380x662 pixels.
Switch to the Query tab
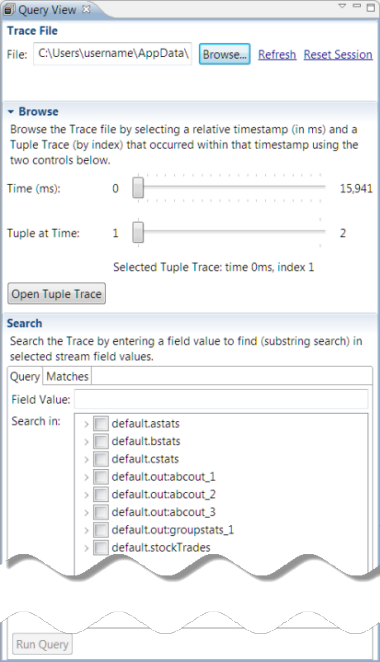25,376
